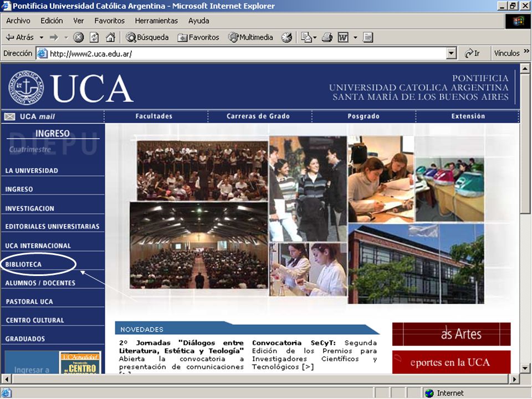The height and width of the screenshot is (399, 532).
Task: Click the choir concert photo
Action: (202, 171)
